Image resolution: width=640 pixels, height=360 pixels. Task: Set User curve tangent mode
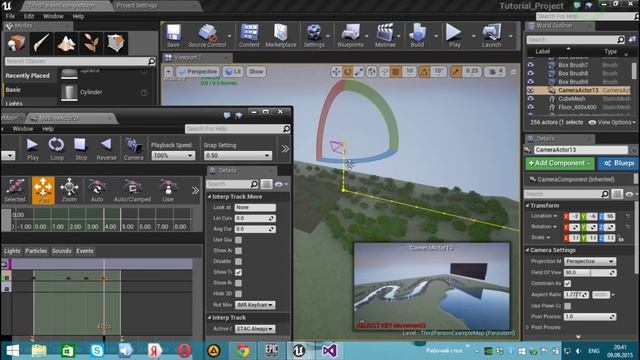click(168, 190)
